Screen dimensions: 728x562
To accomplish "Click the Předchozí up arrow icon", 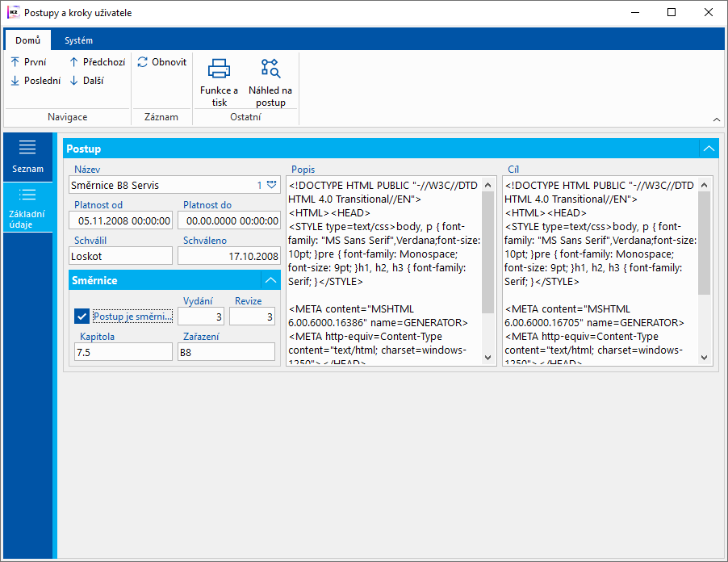I will pos(74,62).
